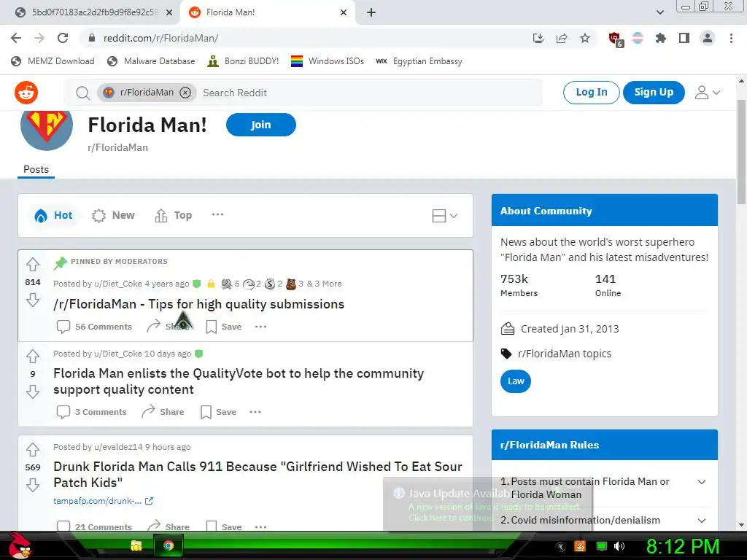Bookmark this page with the star icon
The height and width of the screenshot is (560, 747).
(585, 38)
